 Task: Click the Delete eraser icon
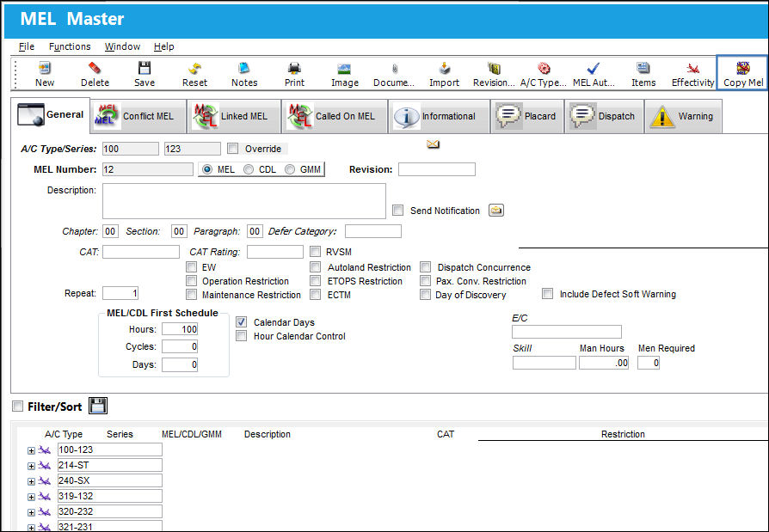coord(95,68)
